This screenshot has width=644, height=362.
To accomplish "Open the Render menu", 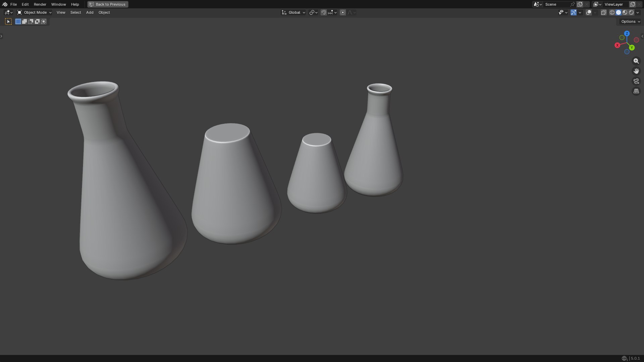I will [x=40, y=4].
